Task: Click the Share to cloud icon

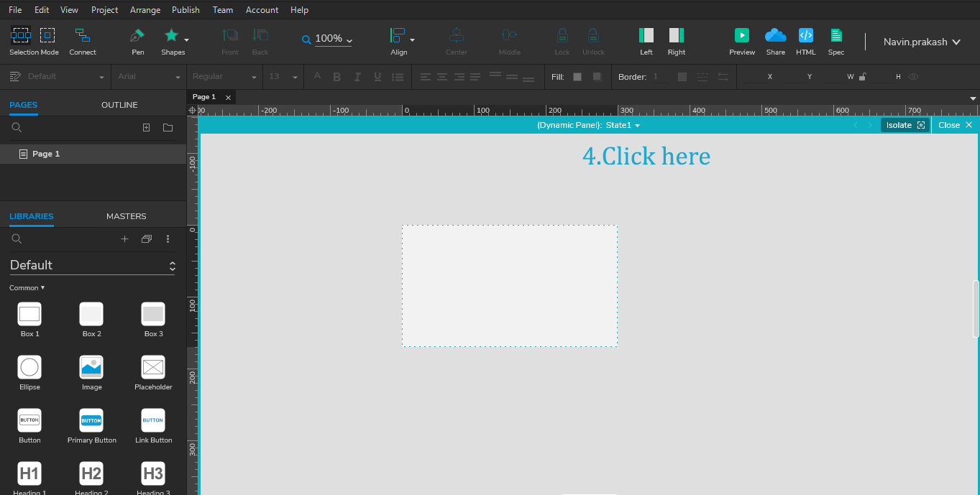Action: 775,35
